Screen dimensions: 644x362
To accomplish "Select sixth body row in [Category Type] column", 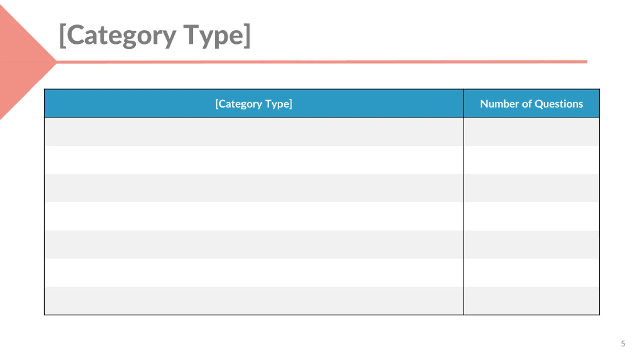I will (x=254, y=273).
